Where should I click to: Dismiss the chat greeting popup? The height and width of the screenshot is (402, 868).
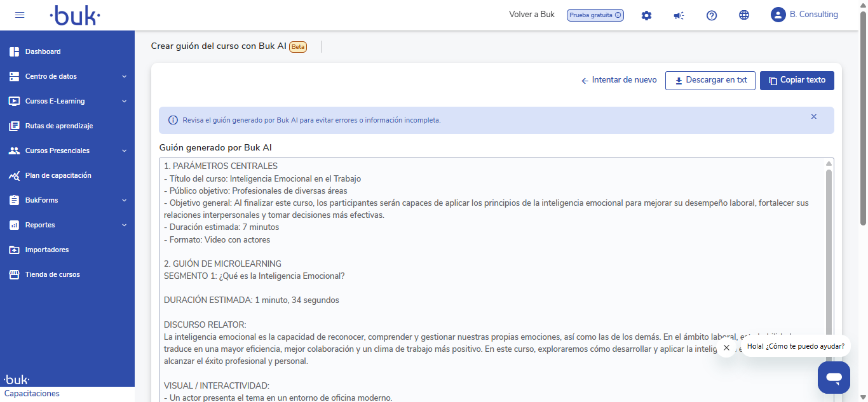click(x=726, y=347)
